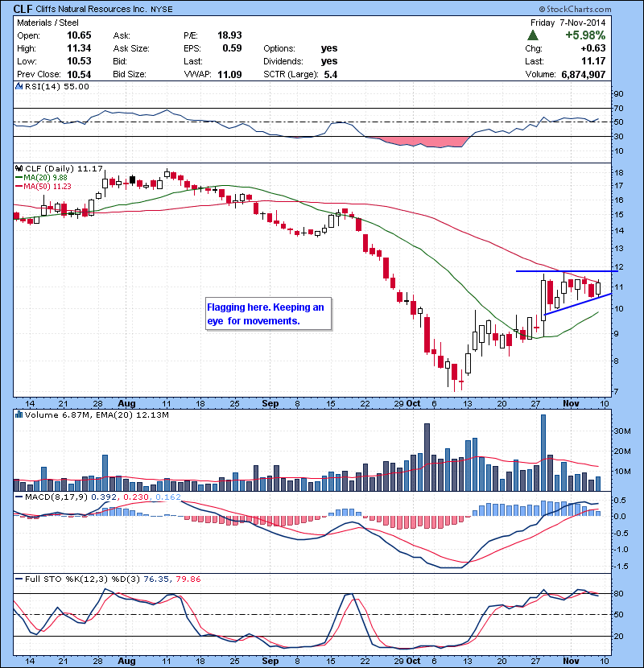Click the EPS value 0.59
Viewport: 644px width, 668px height.
pos(233,48)
